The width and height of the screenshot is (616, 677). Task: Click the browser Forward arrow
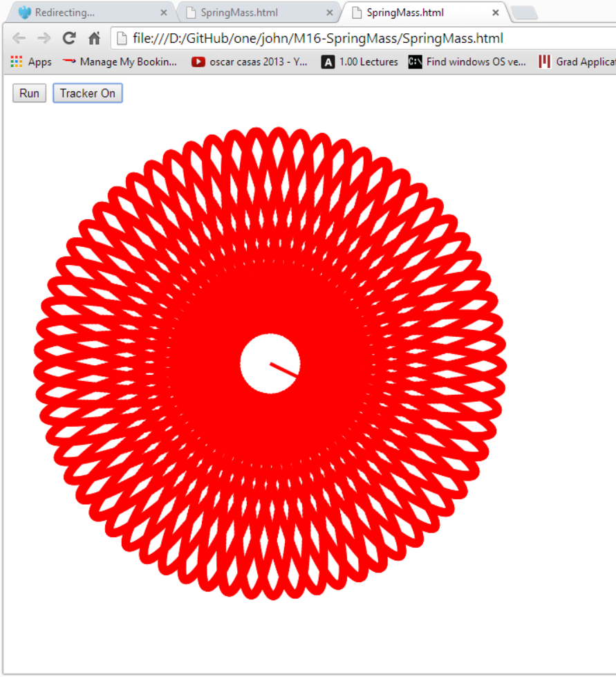(44, 39)
